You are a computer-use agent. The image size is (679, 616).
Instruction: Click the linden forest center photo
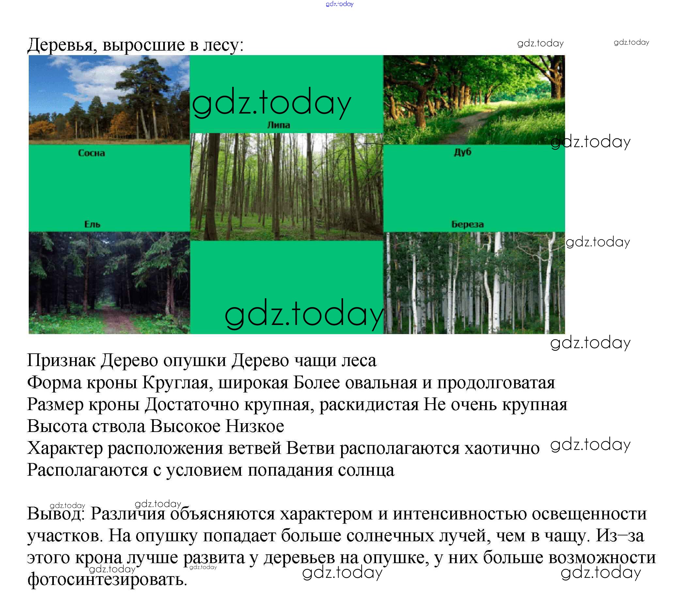tap(286, 187)
